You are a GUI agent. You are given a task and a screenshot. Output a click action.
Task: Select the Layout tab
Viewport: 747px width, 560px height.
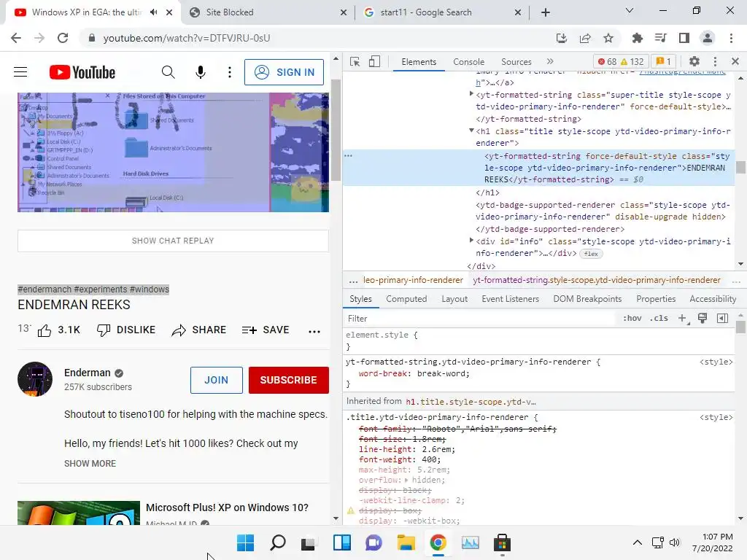pos(454,299)
